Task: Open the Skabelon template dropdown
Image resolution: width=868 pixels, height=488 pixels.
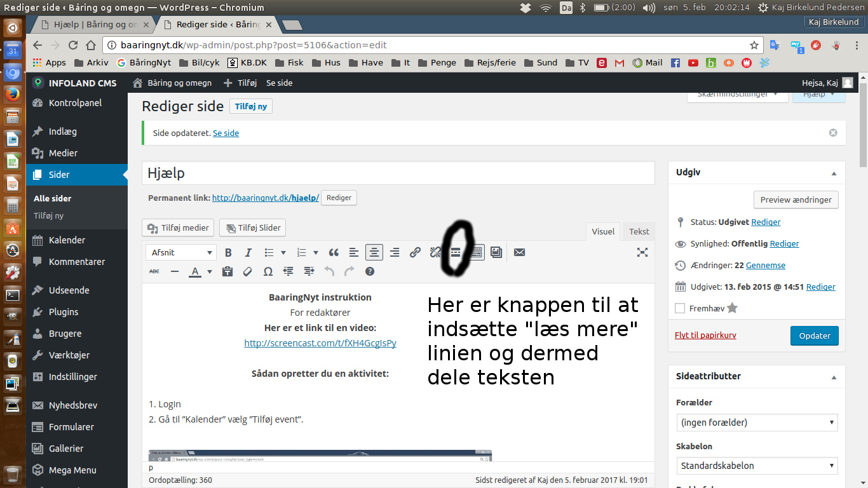Action: [757, 466]
